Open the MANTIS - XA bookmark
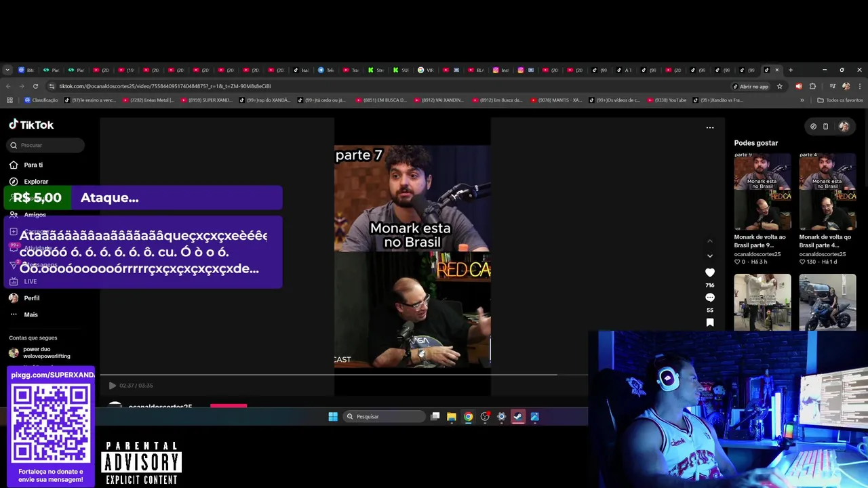868x488 pixels. 555,100
